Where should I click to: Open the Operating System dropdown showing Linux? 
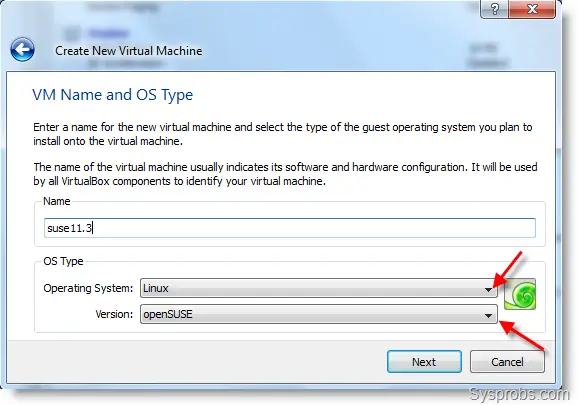tap(318, 288)
